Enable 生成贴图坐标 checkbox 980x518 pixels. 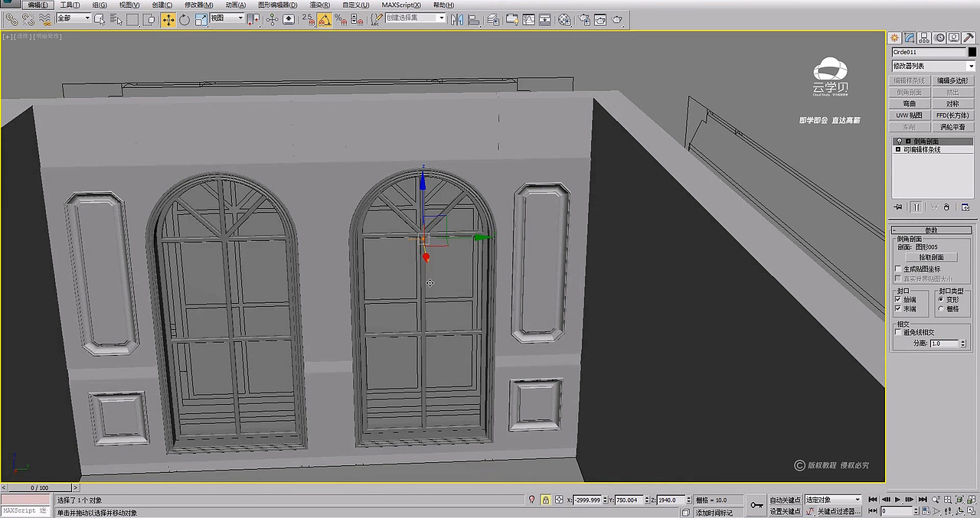point(898,269)
